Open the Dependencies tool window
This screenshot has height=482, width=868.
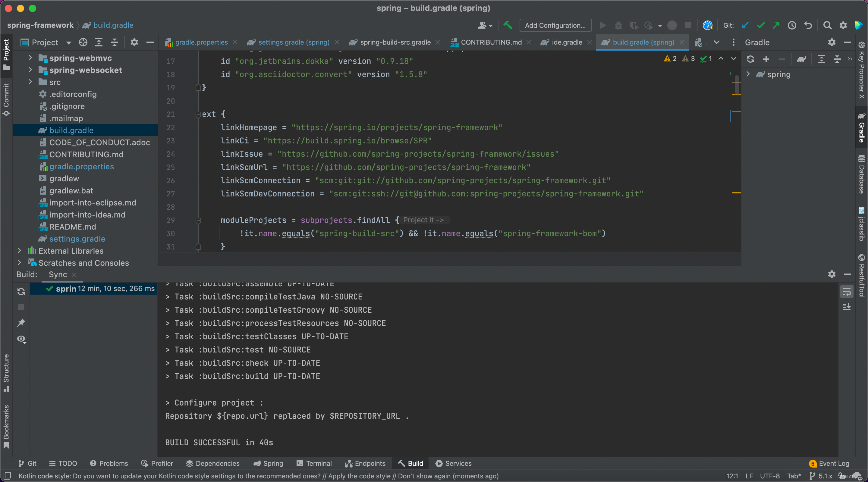(213, 464)
